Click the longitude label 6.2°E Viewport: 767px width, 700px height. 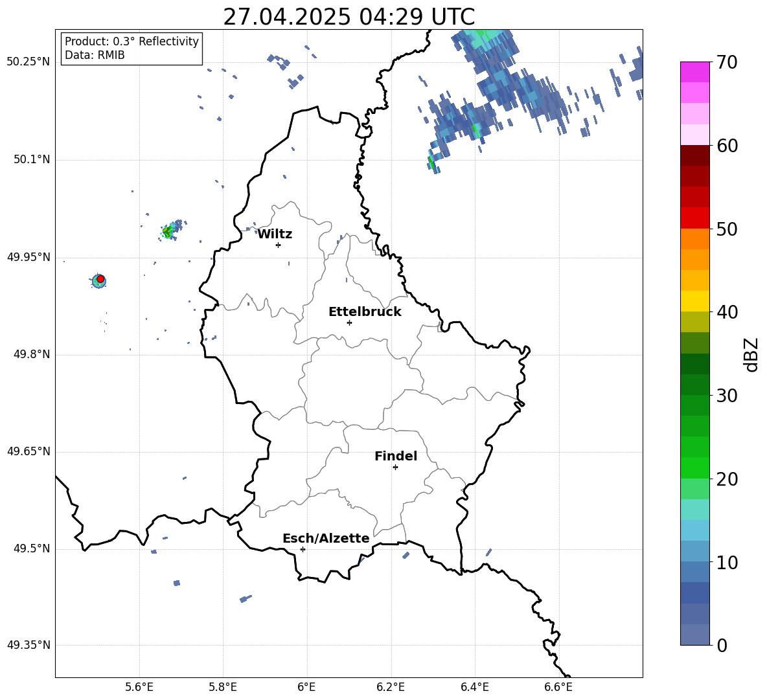[x=391, y=687]
